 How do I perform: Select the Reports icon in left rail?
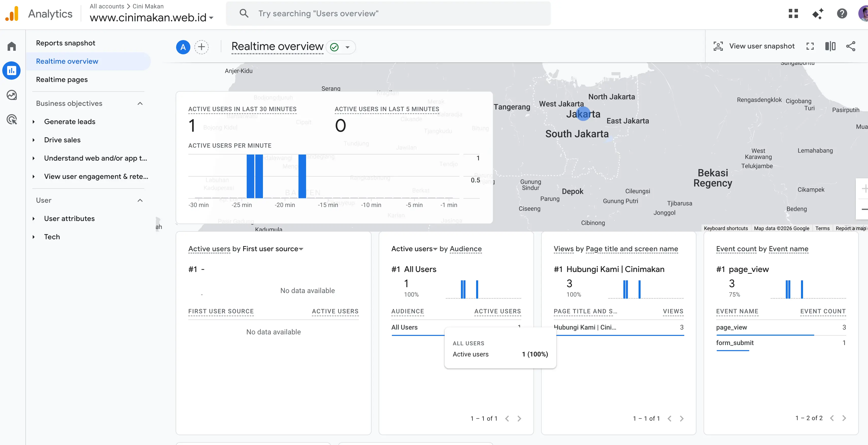[x=12, y=71]
